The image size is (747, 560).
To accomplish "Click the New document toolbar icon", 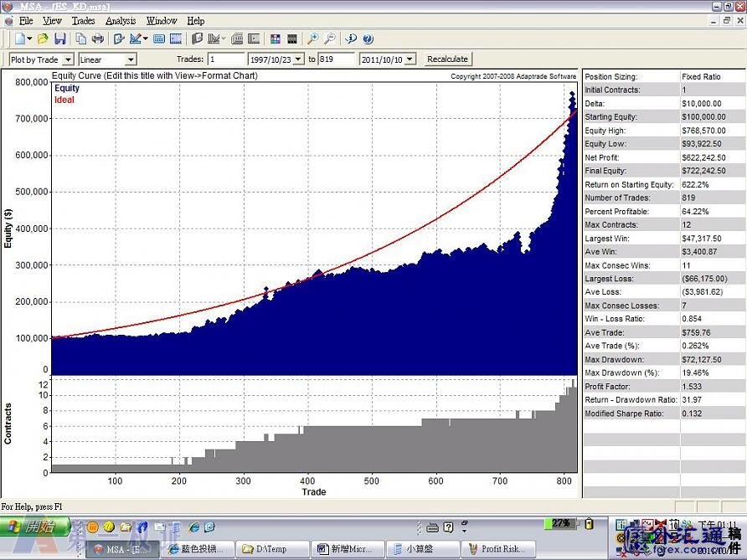I will click(20, 39).
